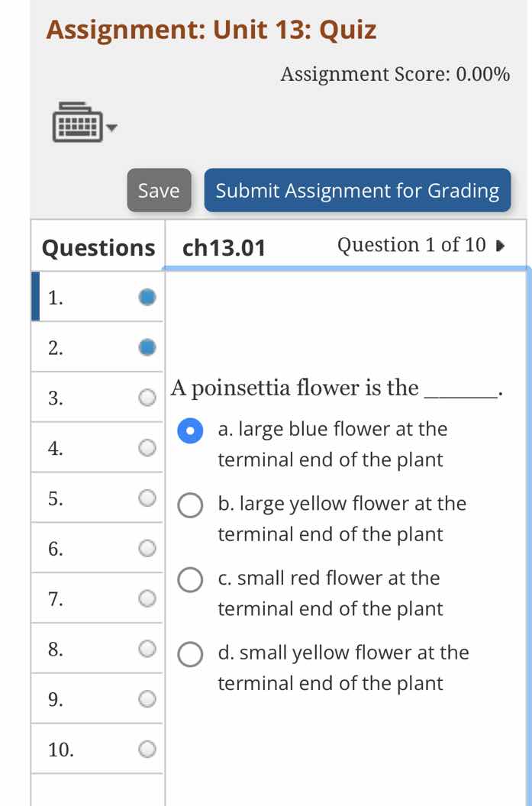Screen dimensions: 532x806
Task: Click the unanswered indicator next to question 4
Action: [147, 448]
